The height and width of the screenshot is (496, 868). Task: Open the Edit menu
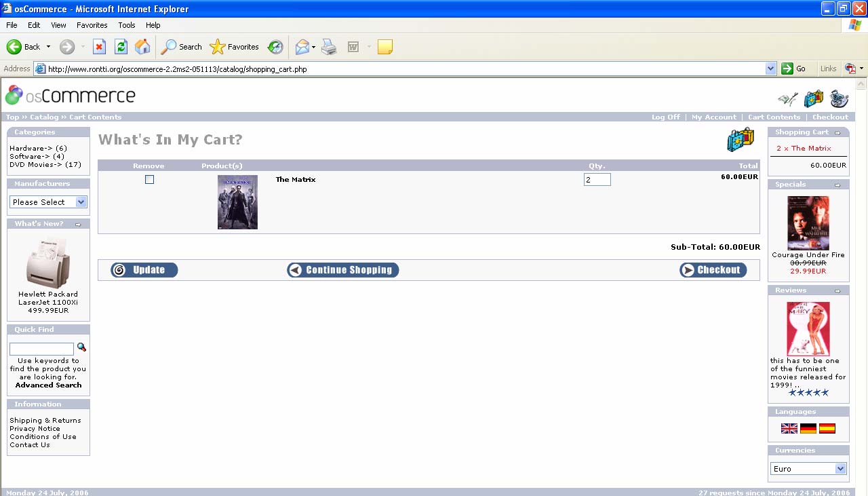click(x=34, y=25)
